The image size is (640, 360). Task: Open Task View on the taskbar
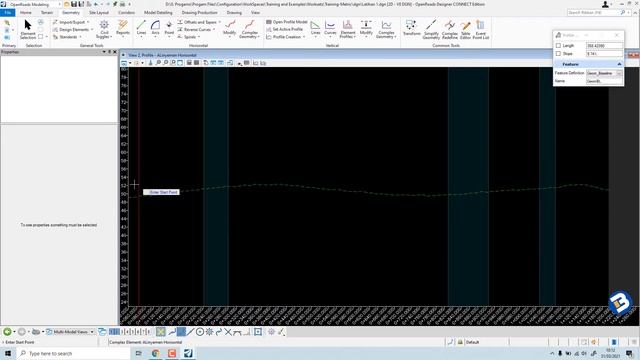click(139, 353)
